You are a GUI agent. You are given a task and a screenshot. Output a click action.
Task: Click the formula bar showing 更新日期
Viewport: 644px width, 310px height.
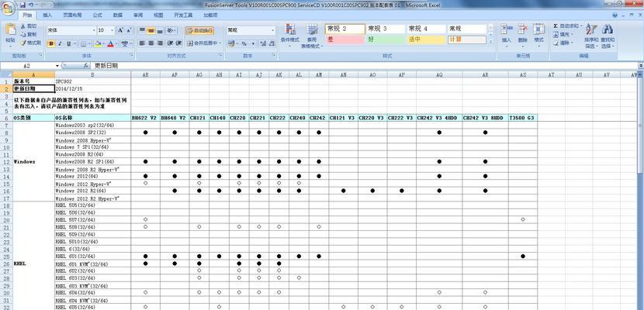tap(365, 66)
